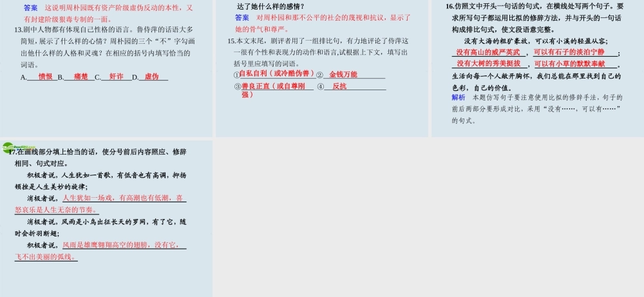Click the blue 解析 label
The height and width of the screenshot is (297, 644).
pyautogui.click(x=459, y=98)
